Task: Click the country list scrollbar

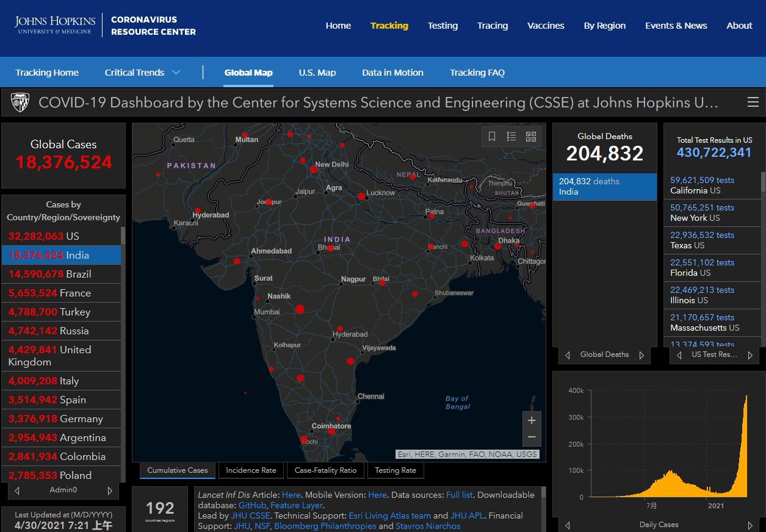Action: (123, 354)
